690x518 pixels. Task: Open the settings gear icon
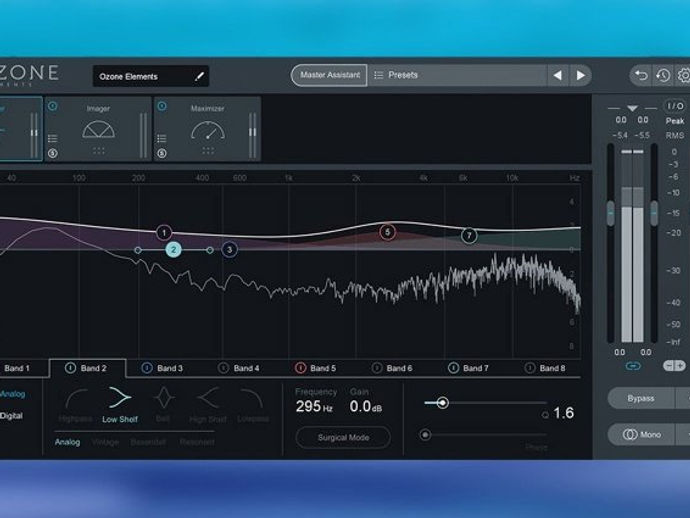683,76
